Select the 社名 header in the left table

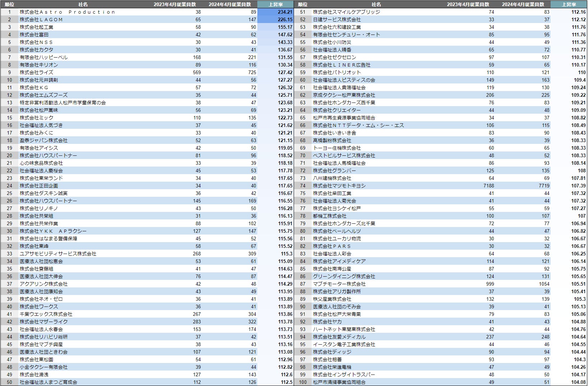coord(83,4)
